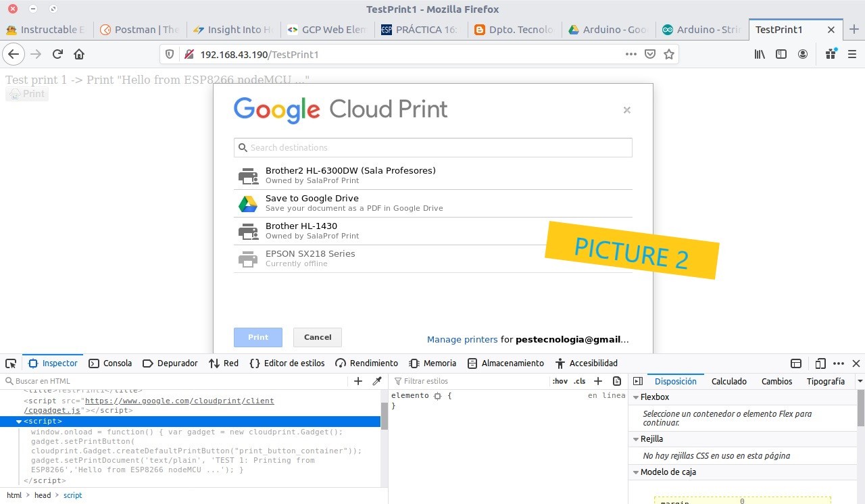Click the Search destinations field
This screenshot has height=504, width=865.
click(432, 147)
